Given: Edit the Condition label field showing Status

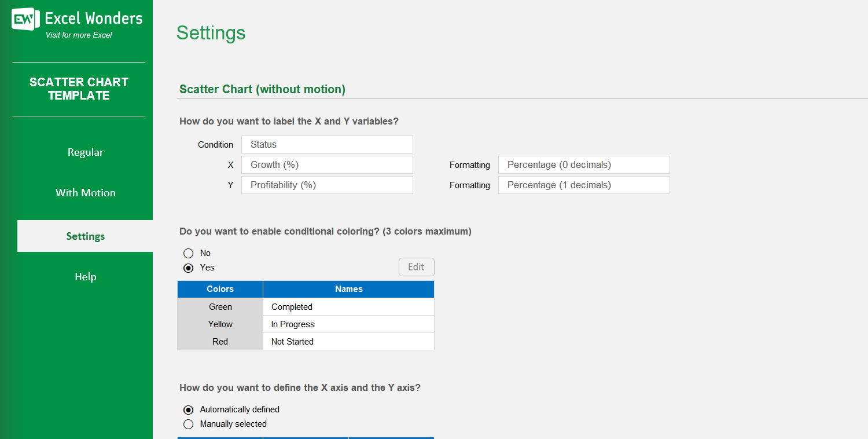Looking at the screenshot, I should pyautogui.click(x=327, y=144).
